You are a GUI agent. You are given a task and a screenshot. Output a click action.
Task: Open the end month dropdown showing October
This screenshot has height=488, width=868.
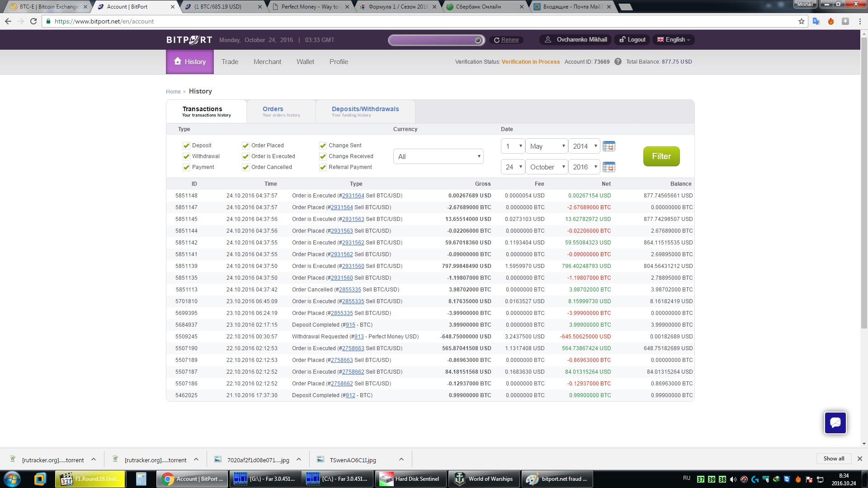547,167
